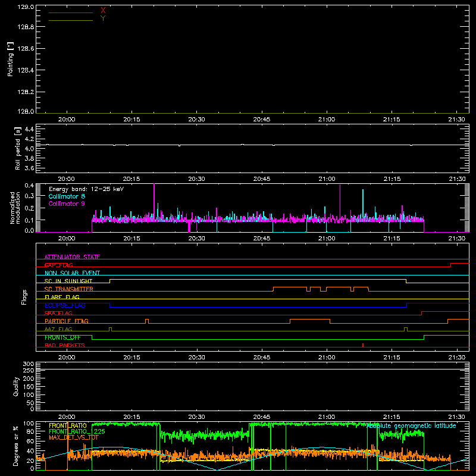This screenshot has width=476, height=476.
Task: Click the cyan Collimator 8 legend entry
Action: click(67, 196)
